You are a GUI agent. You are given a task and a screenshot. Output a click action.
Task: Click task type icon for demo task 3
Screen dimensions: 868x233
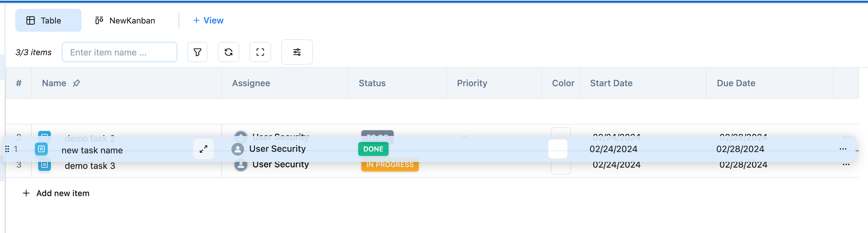tap(45, 165)
